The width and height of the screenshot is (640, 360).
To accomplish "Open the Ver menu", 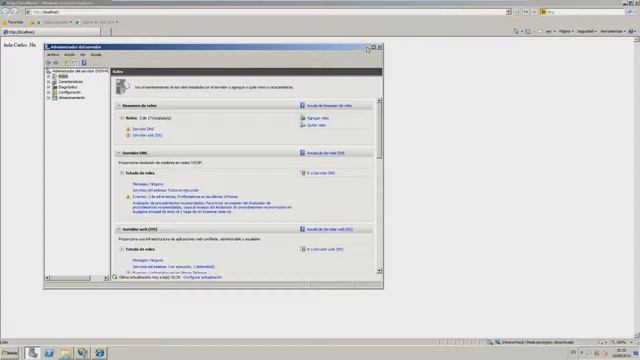I will click(x=83, y=55).
